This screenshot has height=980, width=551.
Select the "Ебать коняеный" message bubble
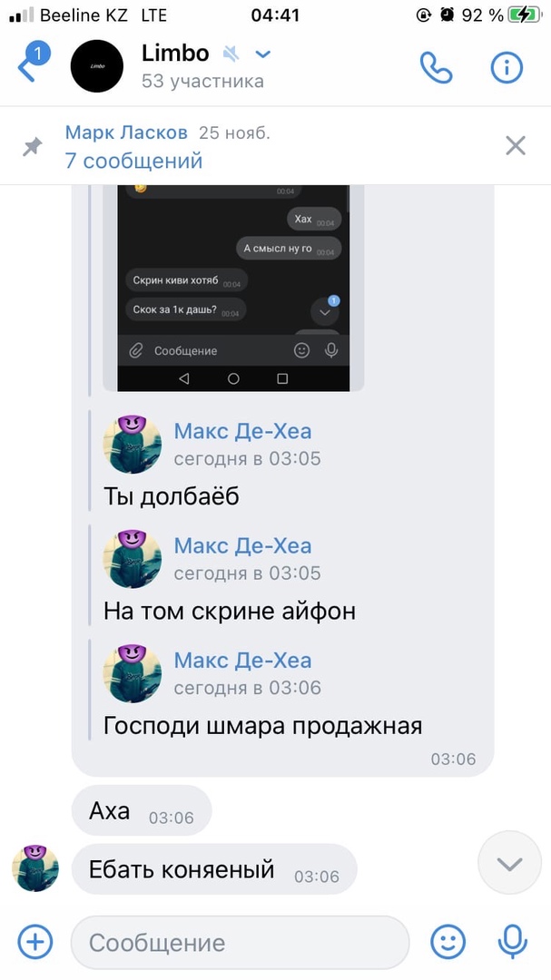pos(214,869)
